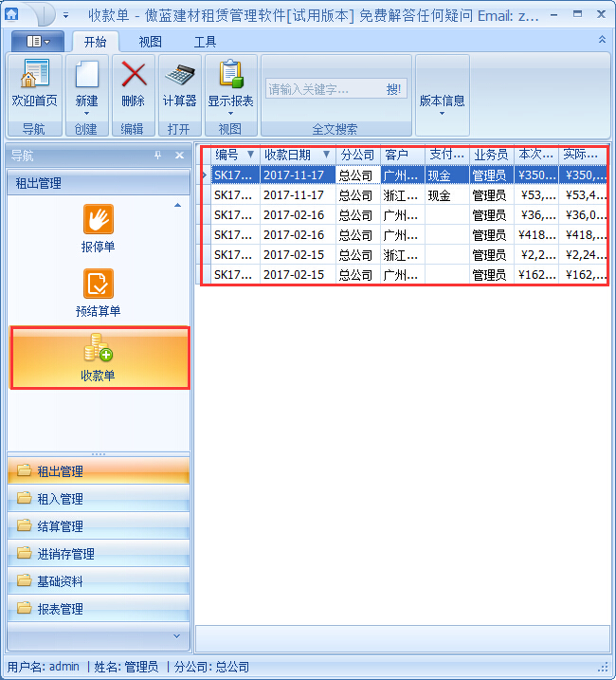This screenshot has height=680, width=616.
Task: Open the quick access toolbar dropdown arrow
Action: coord(66,15)
